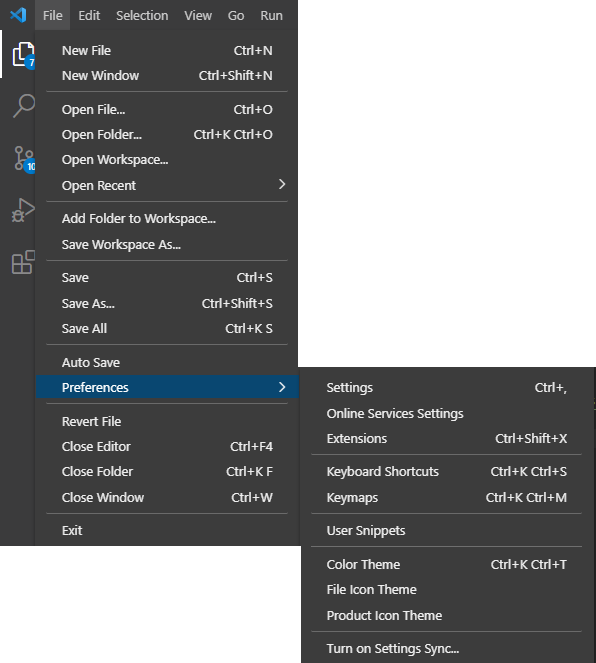Open the Source Control view icon
Viewport: 596px width, 663px height.
(x=24, y=159)
